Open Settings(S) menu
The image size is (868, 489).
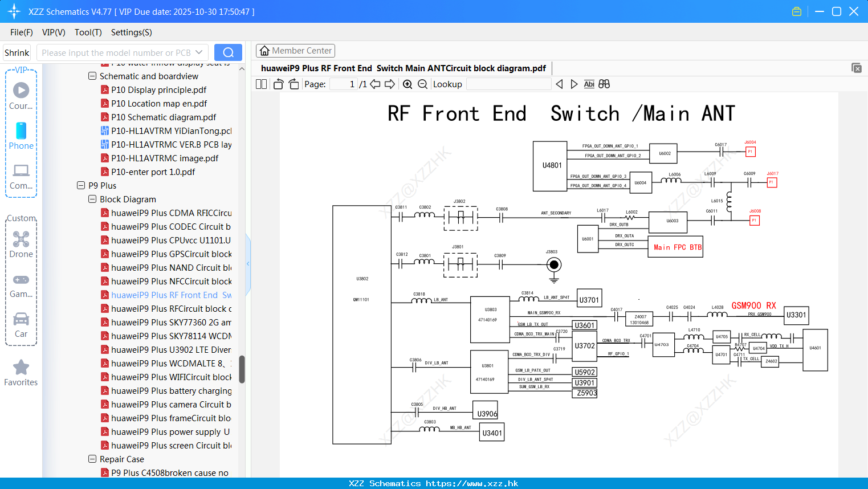tap(132, 32)
